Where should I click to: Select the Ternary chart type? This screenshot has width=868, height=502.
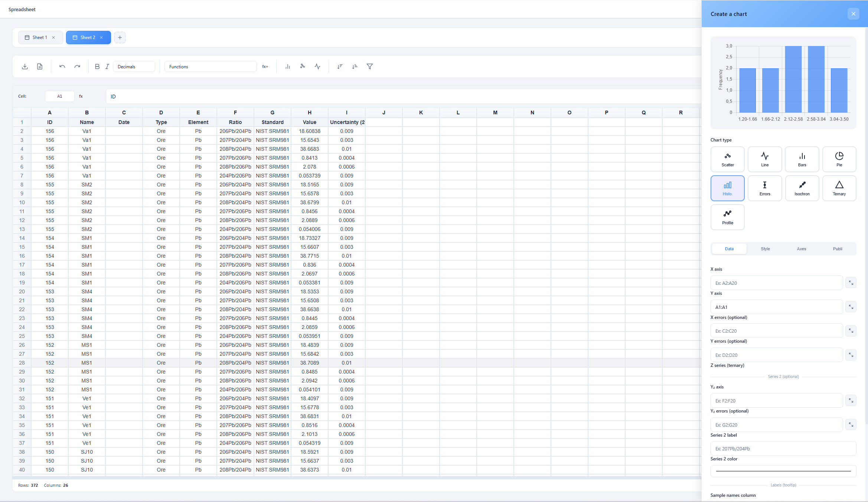[839, 188]
